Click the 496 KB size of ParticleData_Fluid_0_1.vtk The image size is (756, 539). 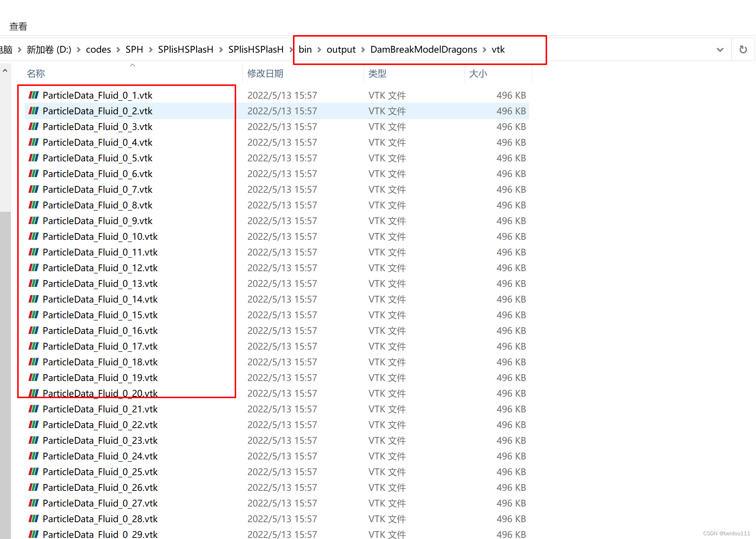pyautogui.click(x=511, y=95)
